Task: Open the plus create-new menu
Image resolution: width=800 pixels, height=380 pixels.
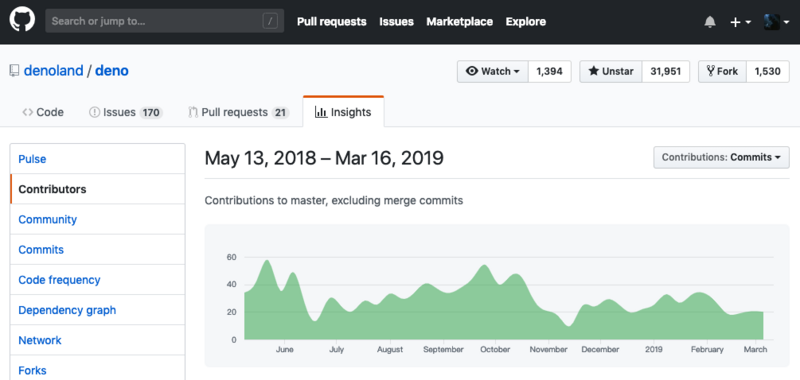Action: pos(740,22)
